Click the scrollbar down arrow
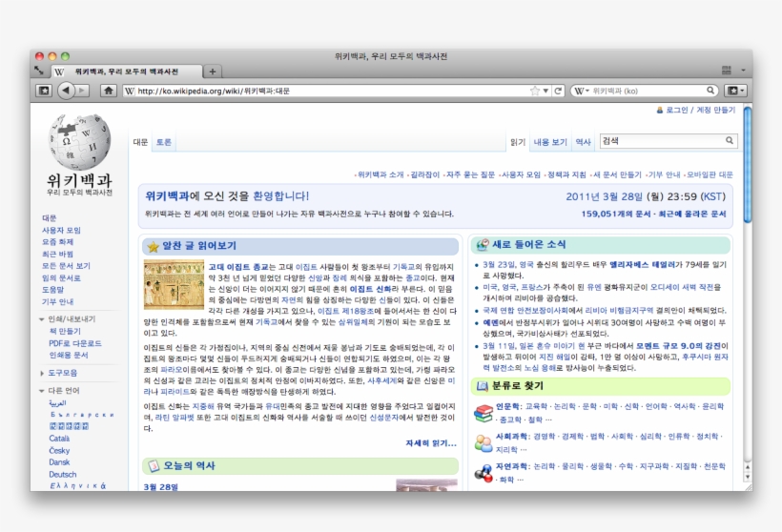782x532 pixels. (747, 477)
